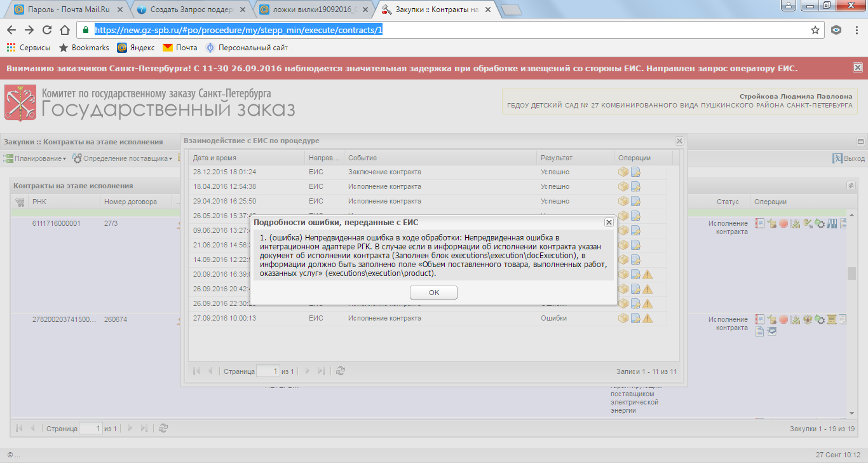
Task: Click the main contracts grid vertical scrollbar thumb
Action: 852,273
